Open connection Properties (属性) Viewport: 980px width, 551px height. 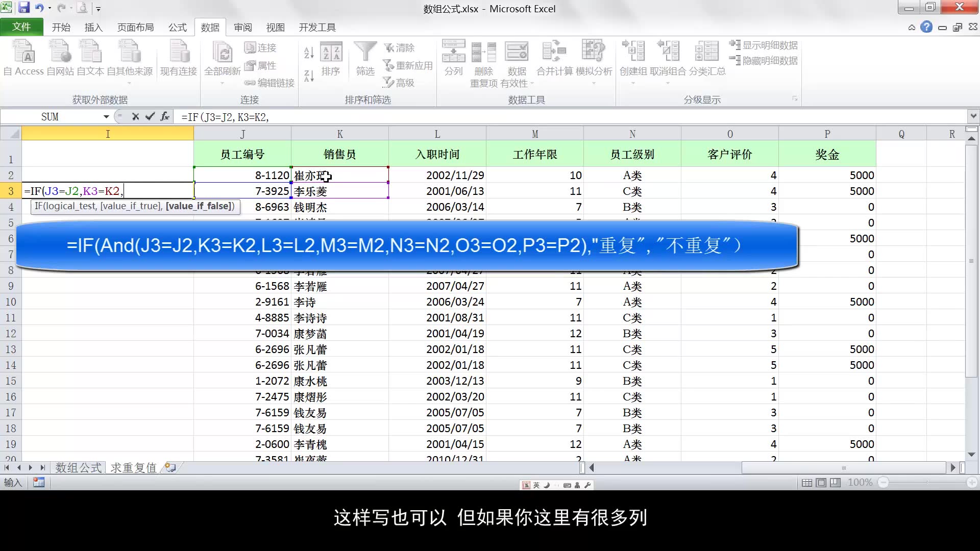click(x=260, y=65)
